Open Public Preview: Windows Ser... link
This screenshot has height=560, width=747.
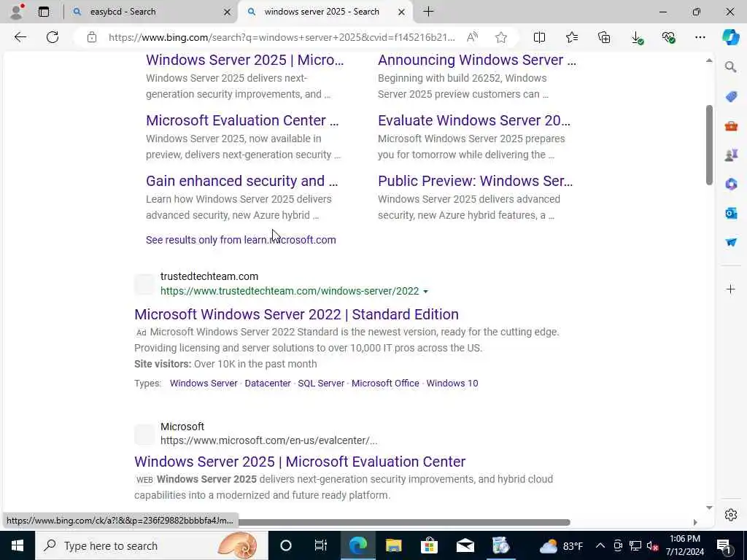pos(475,181)
